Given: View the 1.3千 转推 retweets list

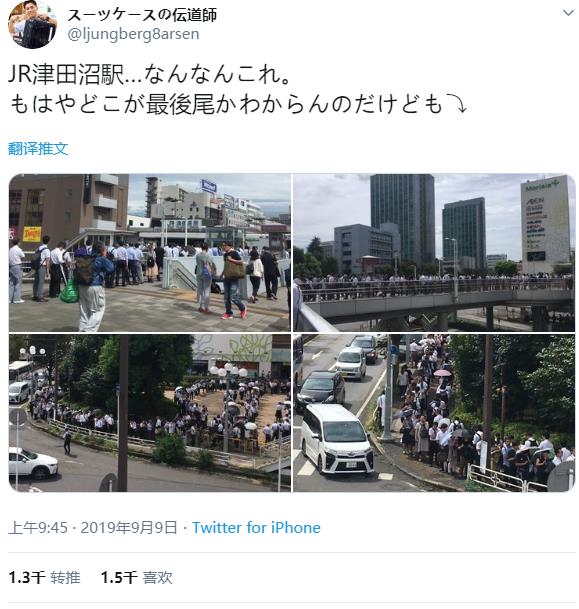Looking at the screenshot, I should (44, 578).
